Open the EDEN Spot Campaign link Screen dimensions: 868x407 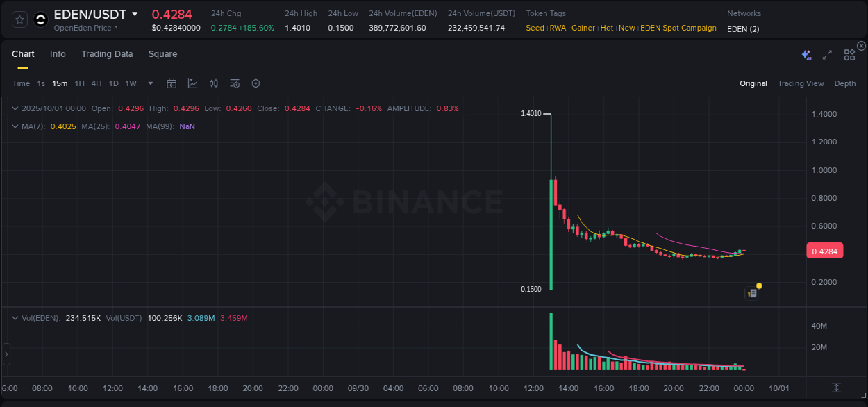tap(678, 28)
